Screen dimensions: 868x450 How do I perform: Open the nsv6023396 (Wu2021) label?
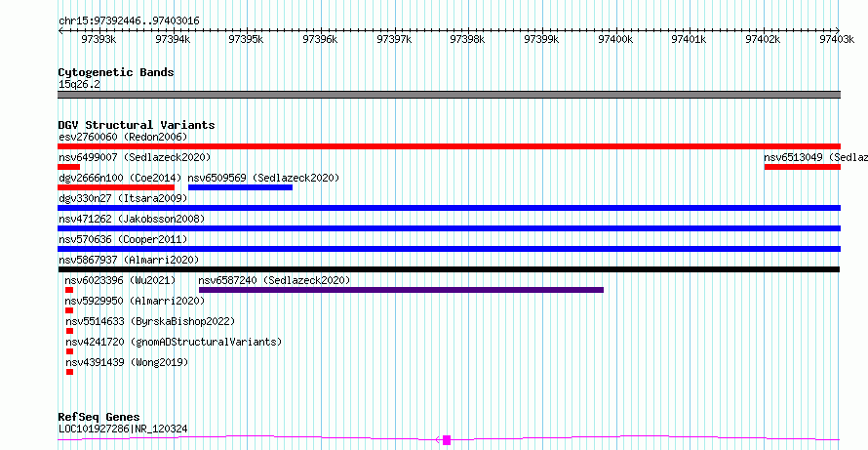pos(120,280)
